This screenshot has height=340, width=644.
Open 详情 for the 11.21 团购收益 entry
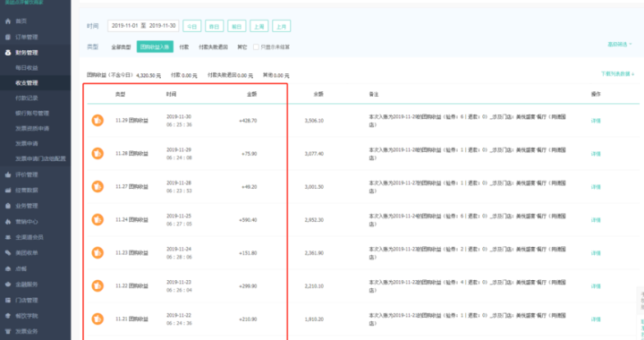[596, 319]
